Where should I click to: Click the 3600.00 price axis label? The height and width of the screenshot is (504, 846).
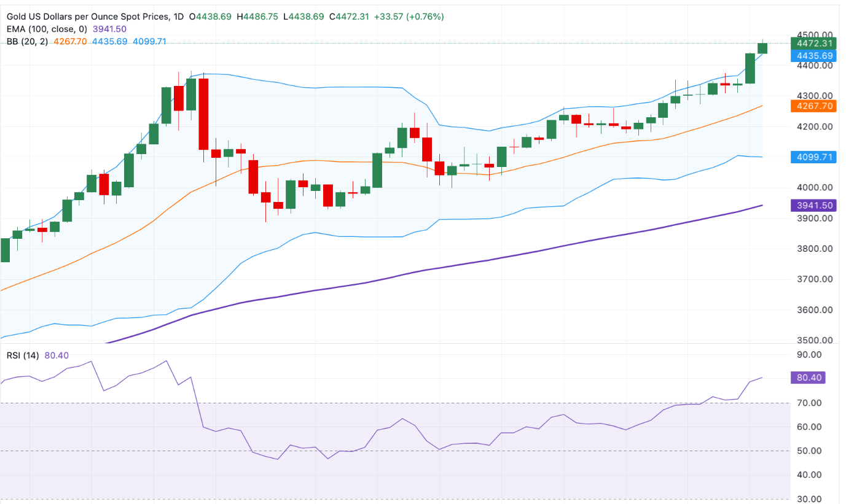(813, 310)
